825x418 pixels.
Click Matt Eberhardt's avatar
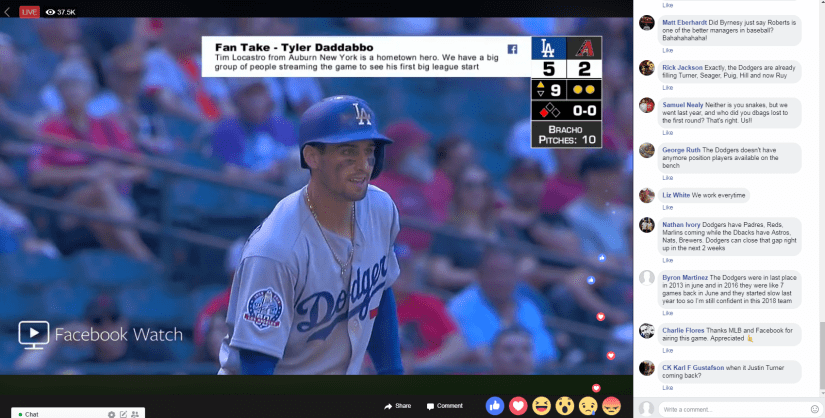click(647, 23)
